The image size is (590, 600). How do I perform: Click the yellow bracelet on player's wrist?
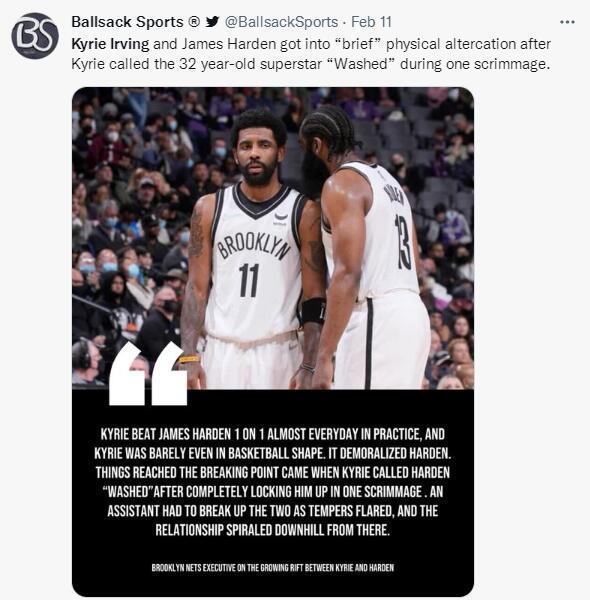[x=189, y=359]
